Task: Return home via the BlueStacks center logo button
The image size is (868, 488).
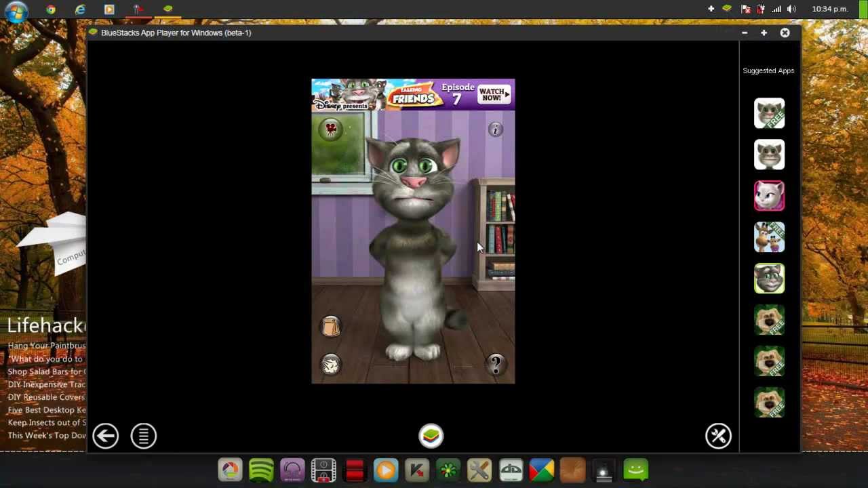Action: tap(431, 436)
